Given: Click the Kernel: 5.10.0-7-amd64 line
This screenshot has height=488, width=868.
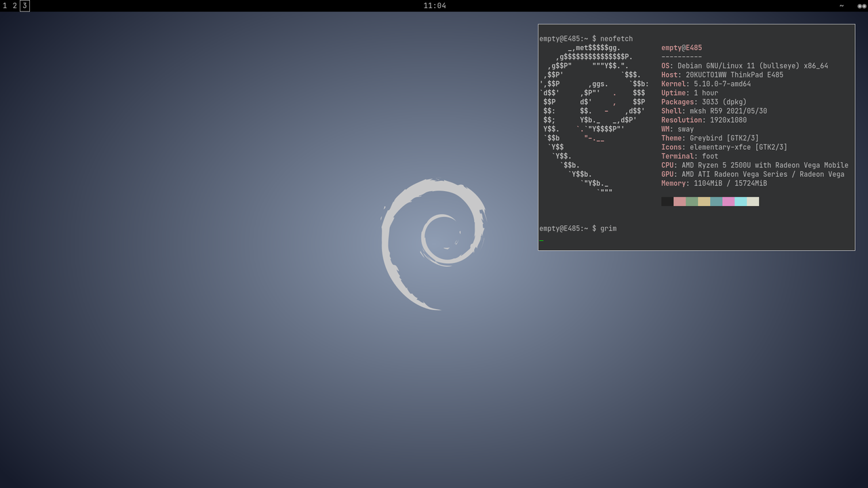Looking at the screenshot, I should (706, 84).
